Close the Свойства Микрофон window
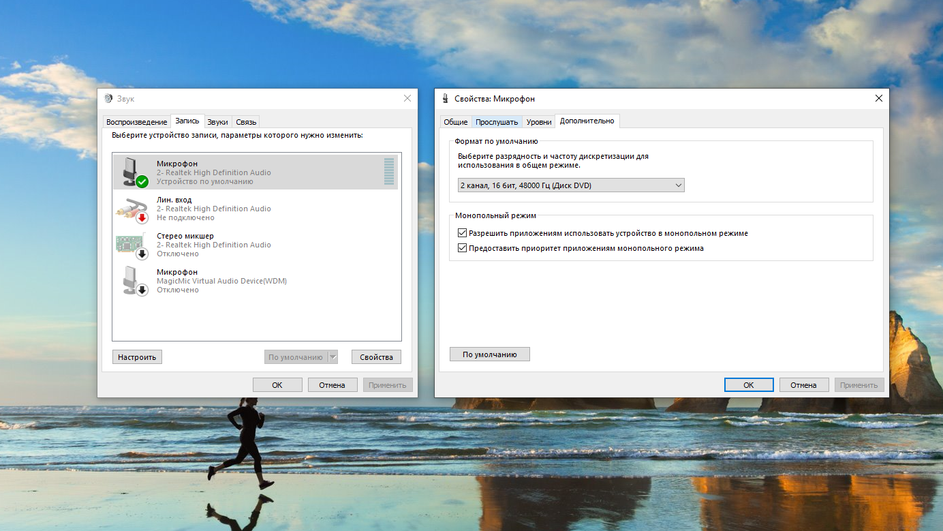 pos(879,98)
